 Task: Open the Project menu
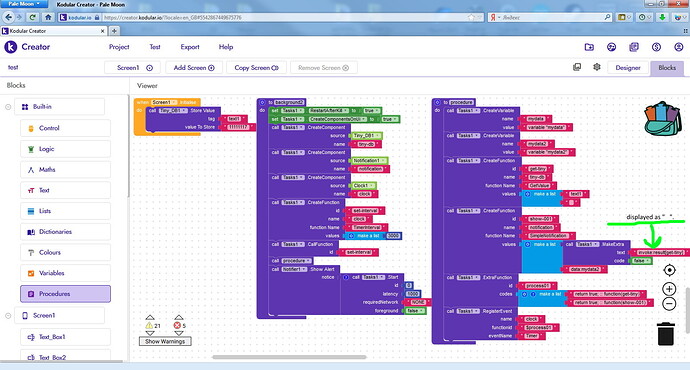pos(119,47)
